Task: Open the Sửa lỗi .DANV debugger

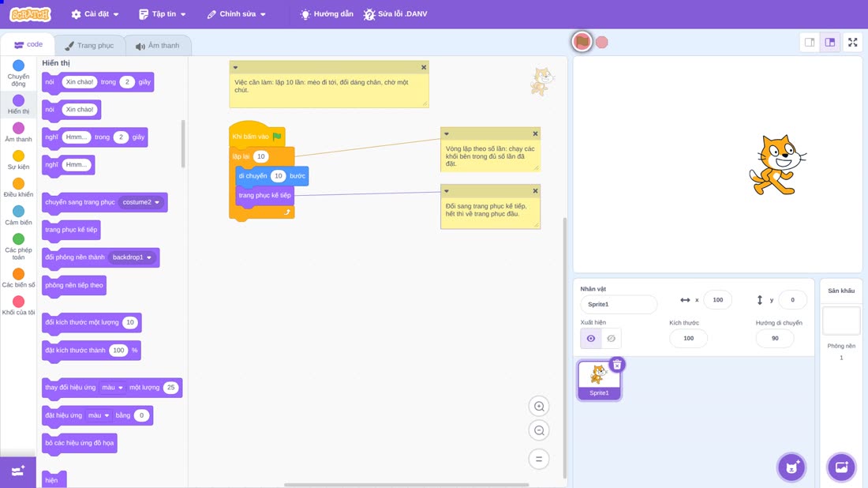Action: [395, 14]
